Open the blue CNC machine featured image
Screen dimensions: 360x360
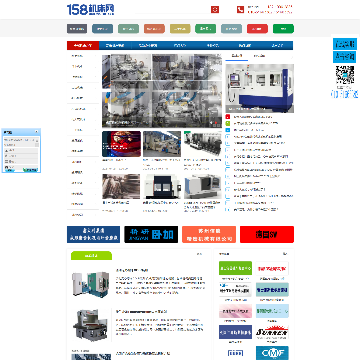259,88
